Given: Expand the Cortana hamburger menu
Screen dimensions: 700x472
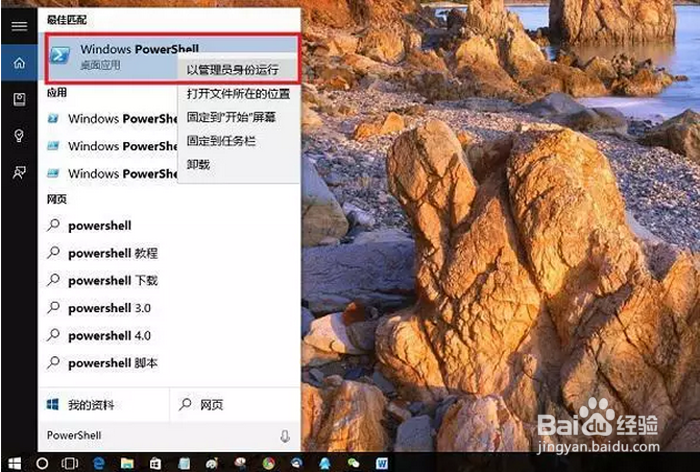Looking at the screenshot, I should click(x=19, y=26).
